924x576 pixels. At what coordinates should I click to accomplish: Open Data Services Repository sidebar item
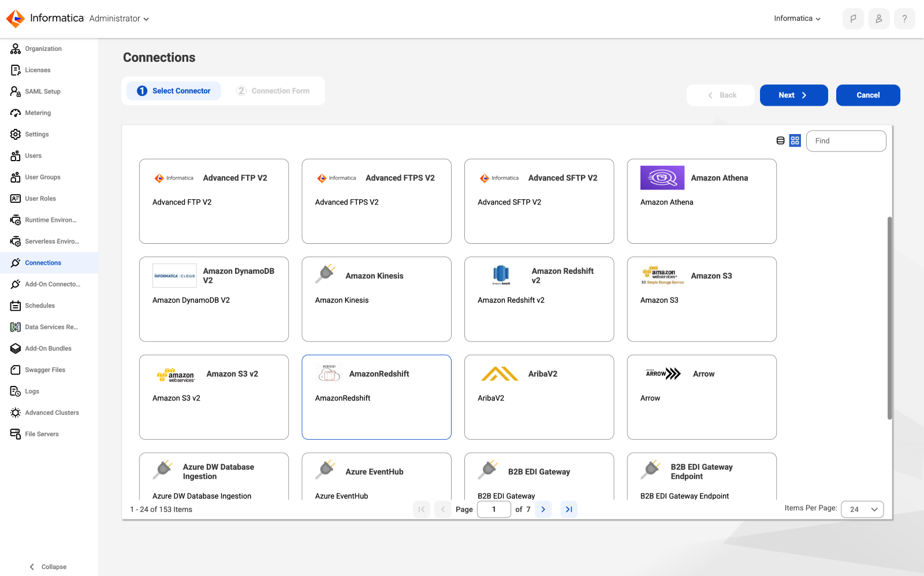tap(49, 327)
